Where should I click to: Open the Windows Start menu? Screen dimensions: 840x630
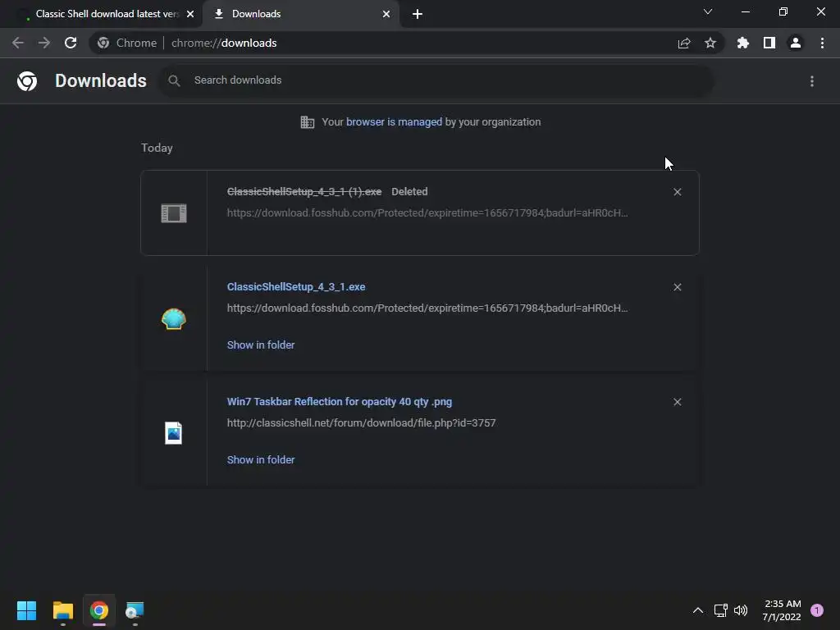[x=27, y=610]
